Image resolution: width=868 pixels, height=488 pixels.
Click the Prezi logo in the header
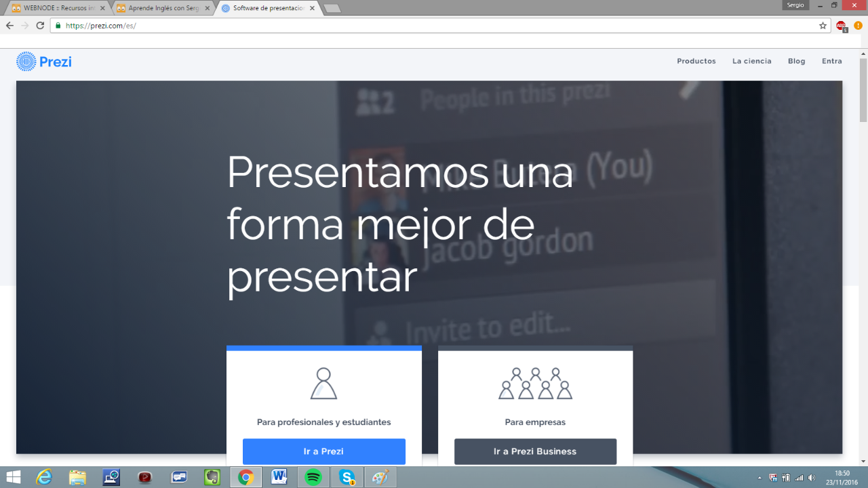coord(44,62)
